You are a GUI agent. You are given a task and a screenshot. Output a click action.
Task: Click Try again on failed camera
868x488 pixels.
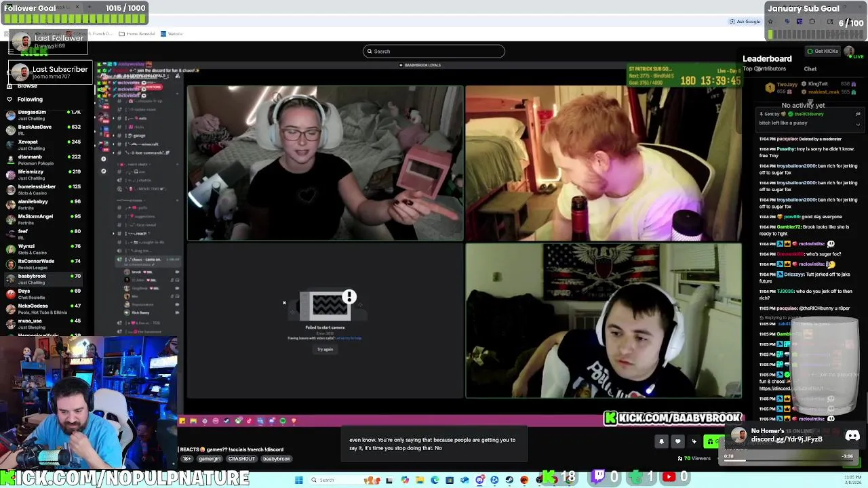[x=325, y=350]
